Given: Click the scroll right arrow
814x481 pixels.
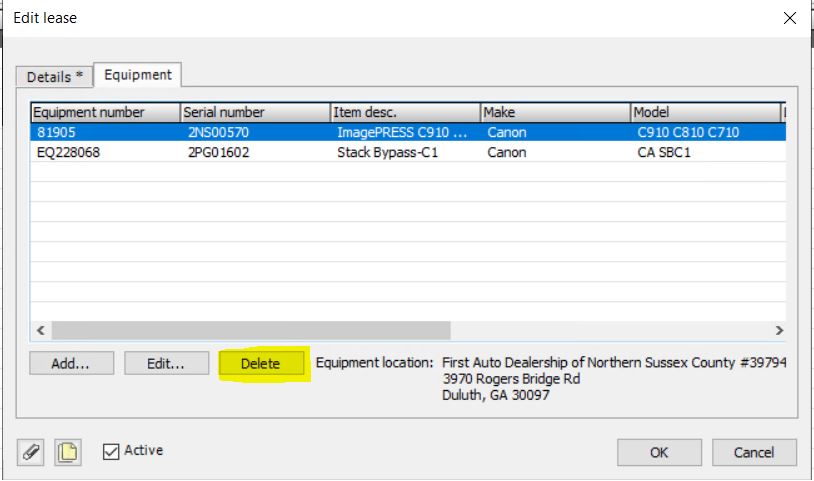Looking at the screenshot, I should click(x=779, y=331).
